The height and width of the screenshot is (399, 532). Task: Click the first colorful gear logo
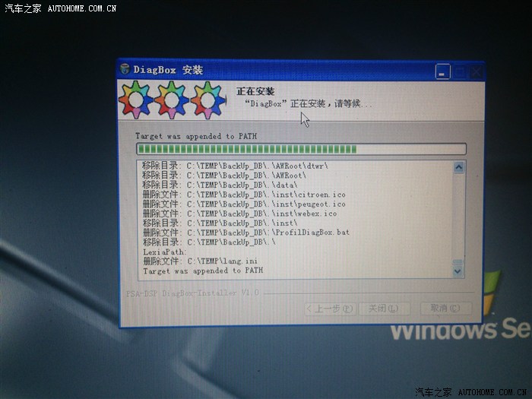tap(136, 101)
